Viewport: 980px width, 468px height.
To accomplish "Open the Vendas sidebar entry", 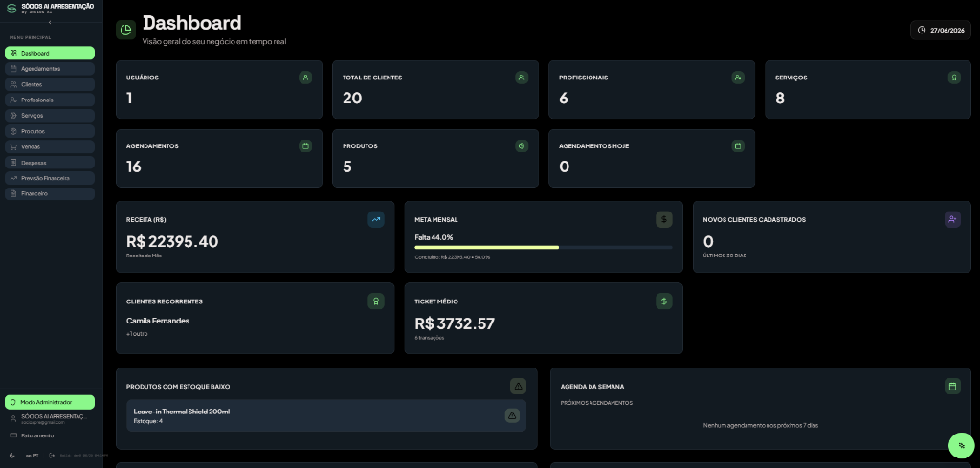I will pos(50,146).
